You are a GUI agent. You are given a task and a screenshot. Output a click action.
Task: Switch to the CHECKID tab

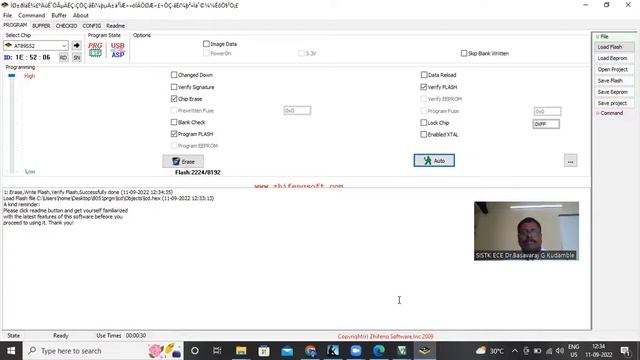pyautogui.click(x=66, y=26)
